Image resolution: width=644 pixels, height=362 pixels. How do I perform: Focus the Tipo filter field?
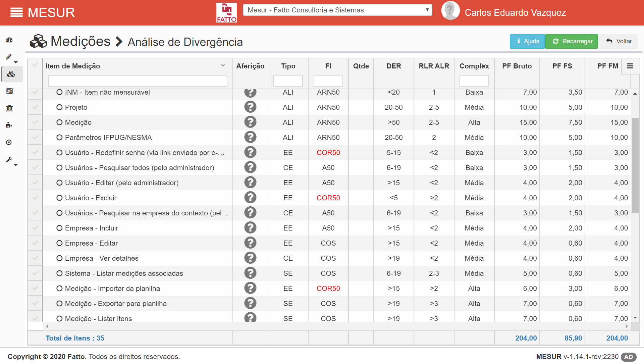click(288, 81)
